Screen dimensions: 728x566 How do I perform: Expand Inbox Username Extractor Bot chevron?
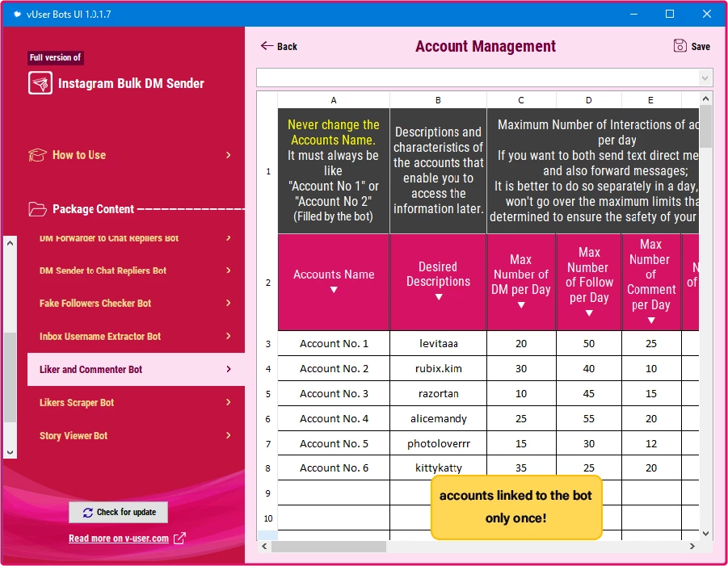click(229, 336)
